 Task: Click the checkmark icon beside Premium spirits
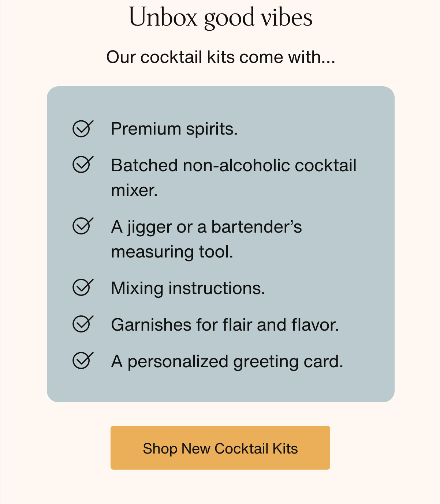[x=83, y=128]
